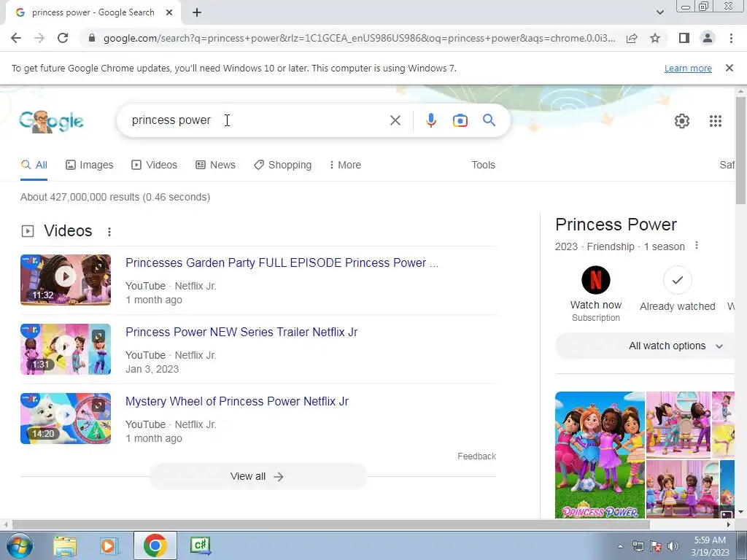Play the Princesses Garden Party video thumbnail
This screenshot has width=747, height=560.
(66, 279)
